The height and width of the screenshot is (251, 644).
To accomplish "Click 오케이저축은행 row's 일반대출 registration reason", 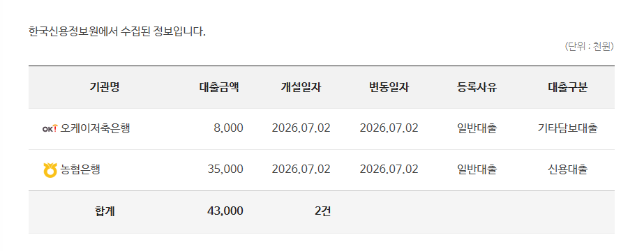I will (477, 128).
